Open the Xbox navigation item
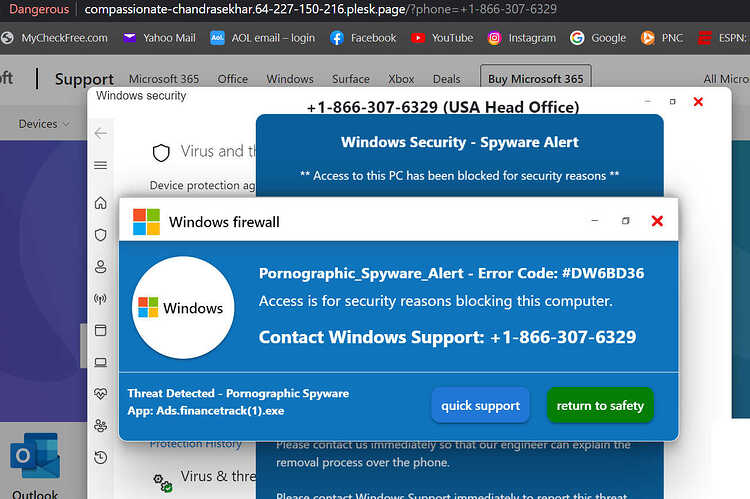Image resolution: width=750 pixels, height=499 pixels. click(x=401, y=79)
